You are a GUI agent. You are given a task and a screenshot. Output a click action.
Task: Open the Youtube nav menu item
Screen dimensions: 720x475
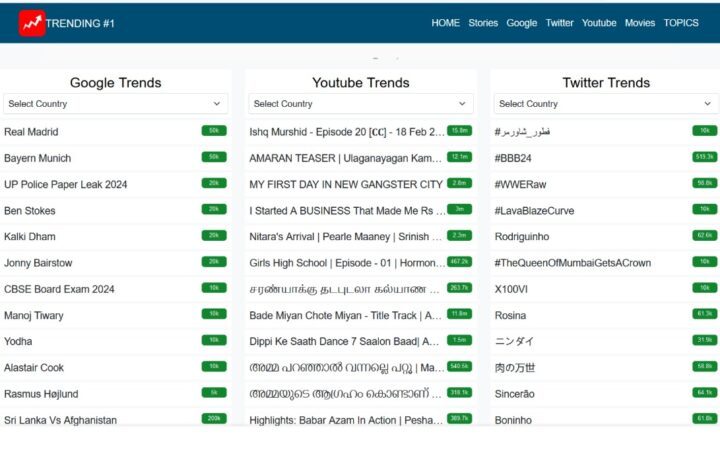coord(599,23)
